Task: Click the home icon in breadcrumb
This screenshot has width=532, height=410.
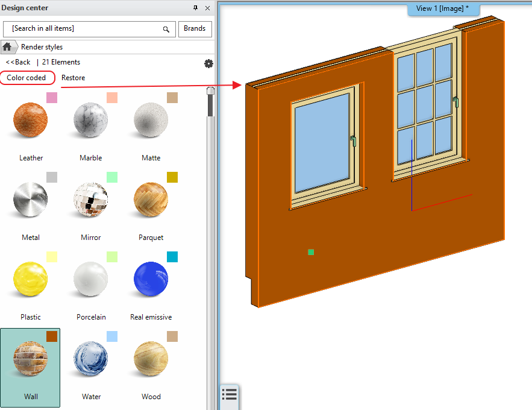Action: [7, 47]
